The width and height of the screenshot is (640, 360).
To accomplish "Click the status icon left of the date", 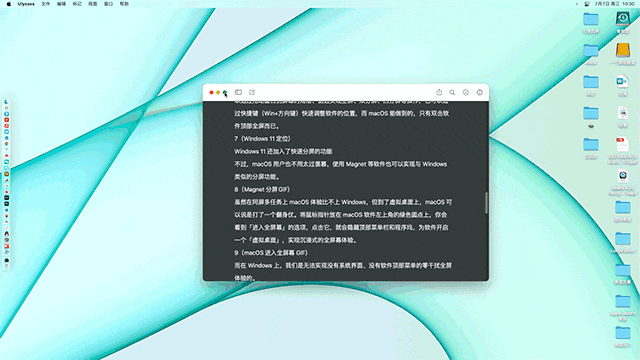I will [x=587, y=4].
